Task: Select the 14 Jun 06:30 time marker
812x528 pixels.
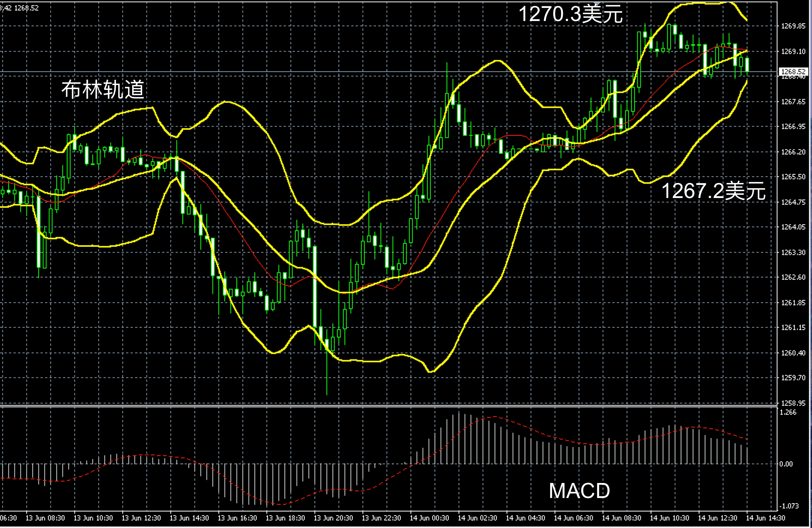Action: (573, 518)
